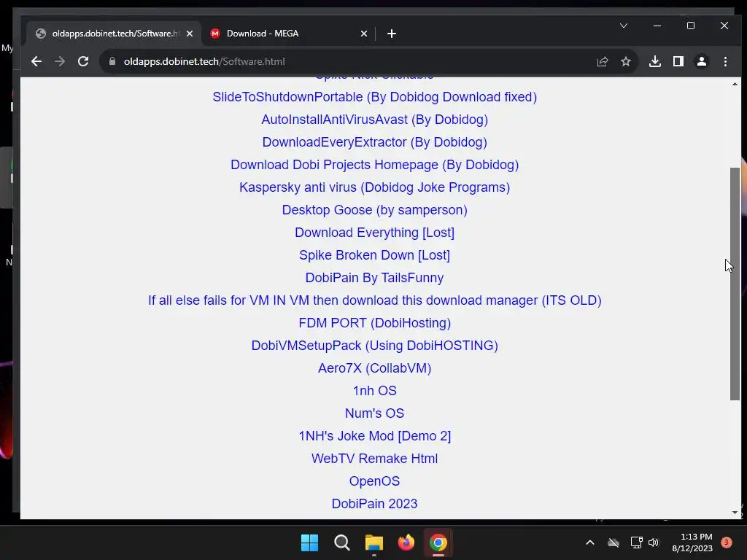Open the network status tray icon
The width and height of the screenshot is (747, 560).
pyautogui.click(x=636, y=542)
